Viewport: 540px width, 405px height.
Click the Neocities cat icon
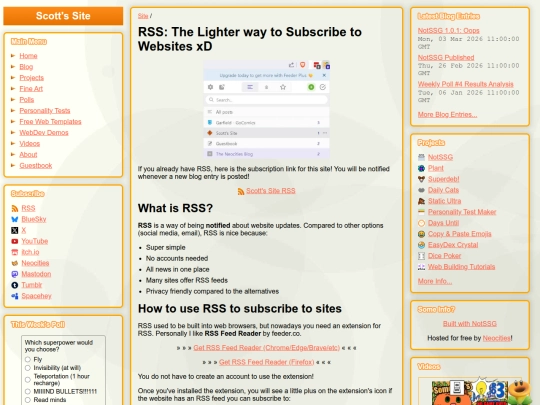[x=14, y=263]
